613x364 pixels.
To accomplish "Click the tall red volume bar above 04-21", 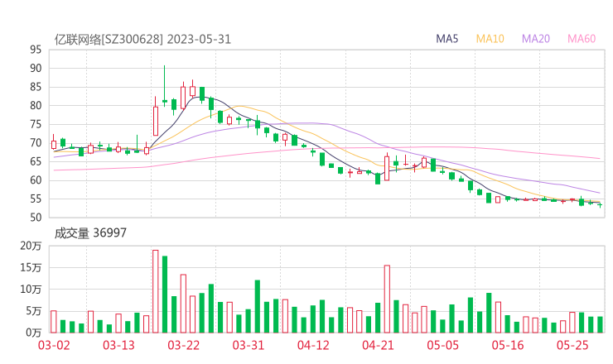I will click(x=387, y=299).
